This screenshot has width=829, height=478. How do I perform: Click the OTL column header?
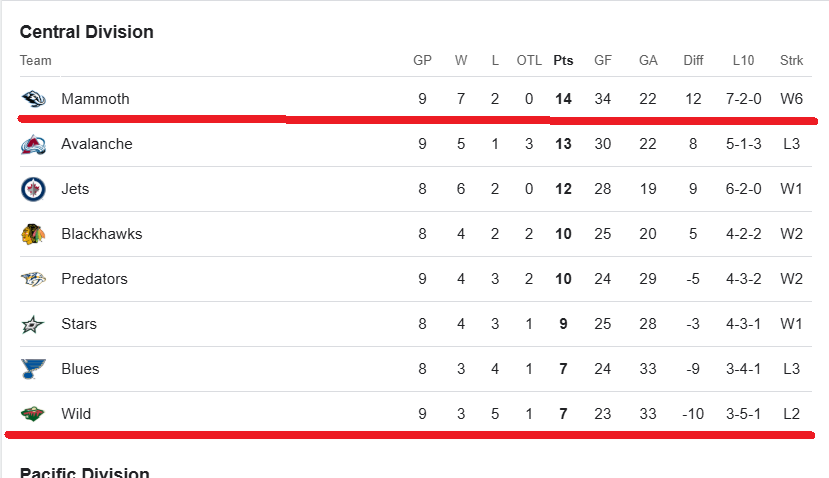pos(529,60)
